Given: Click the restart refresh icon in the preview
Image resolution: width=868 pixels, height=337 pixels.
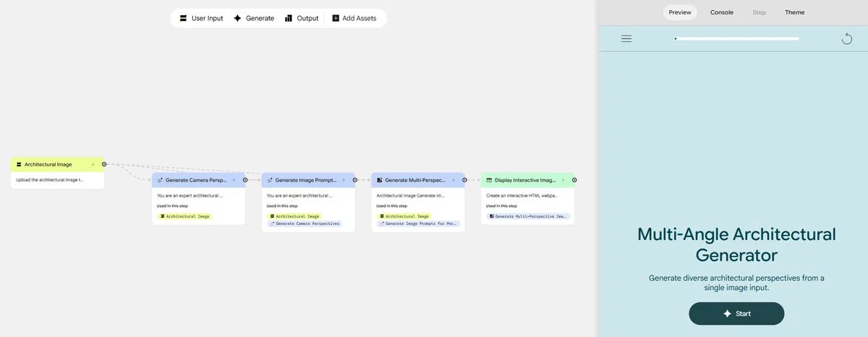Looking at the screenshot, I should point(847,38).
